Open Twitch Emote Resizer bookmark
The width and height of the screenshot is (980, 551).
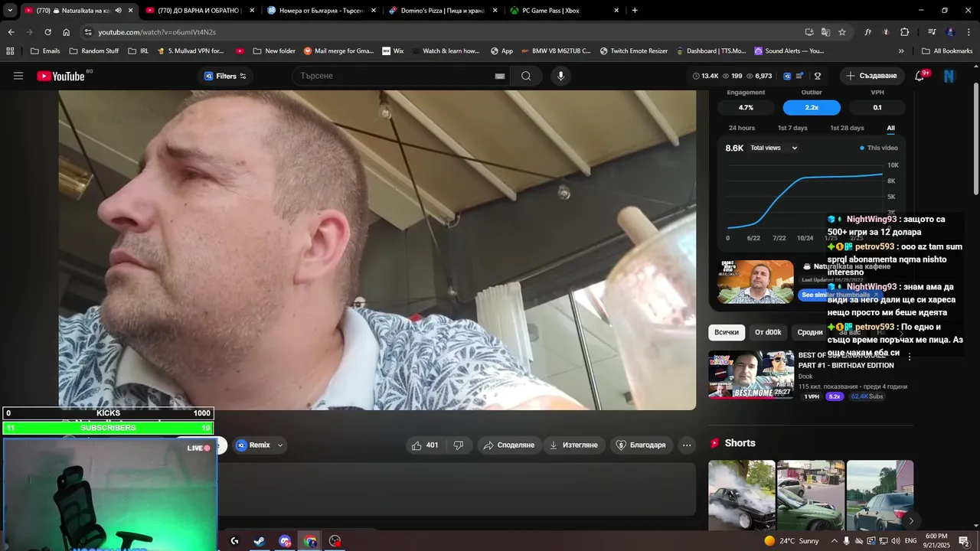coord(634,51)
